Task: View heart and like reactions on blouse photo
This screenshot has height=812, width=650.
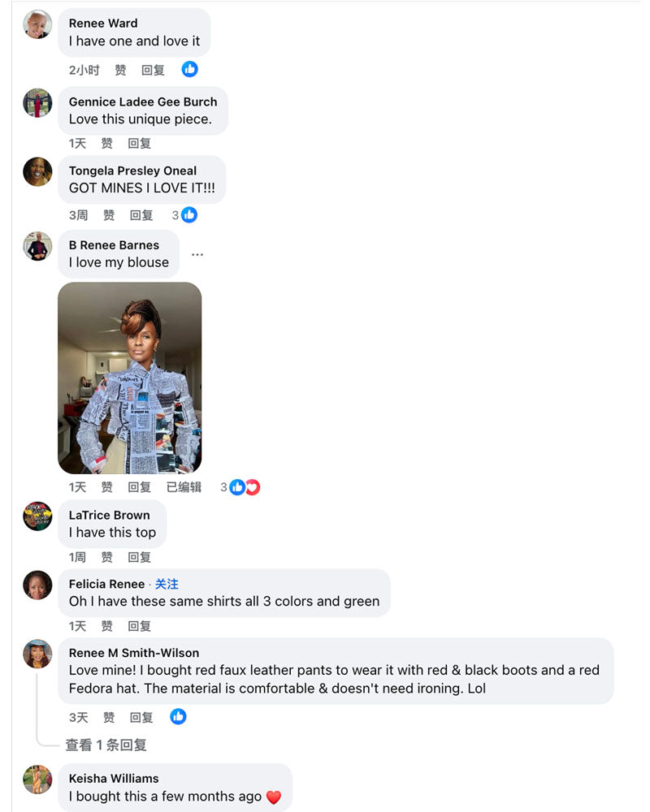Action: [244, 487]
